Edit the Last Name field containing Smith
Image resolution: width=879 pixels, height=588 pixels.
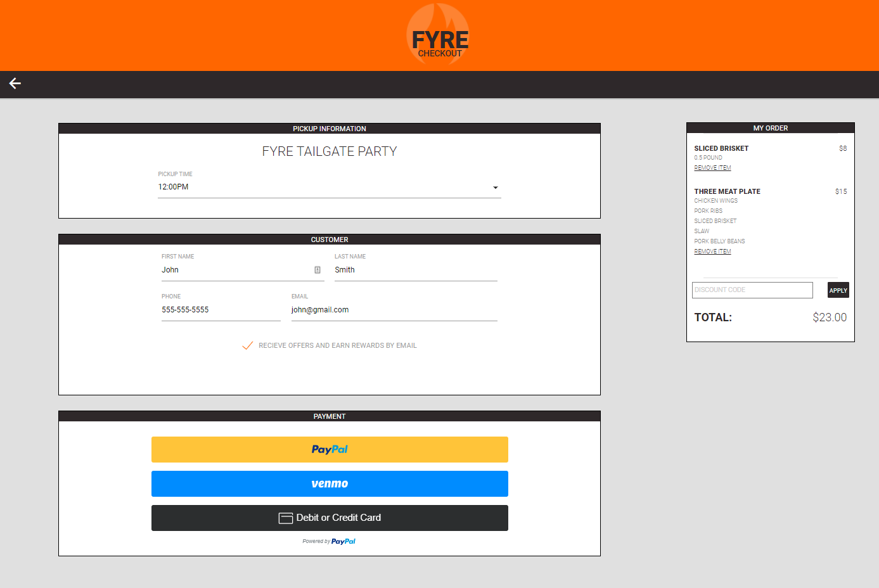[x=416, y=270]
